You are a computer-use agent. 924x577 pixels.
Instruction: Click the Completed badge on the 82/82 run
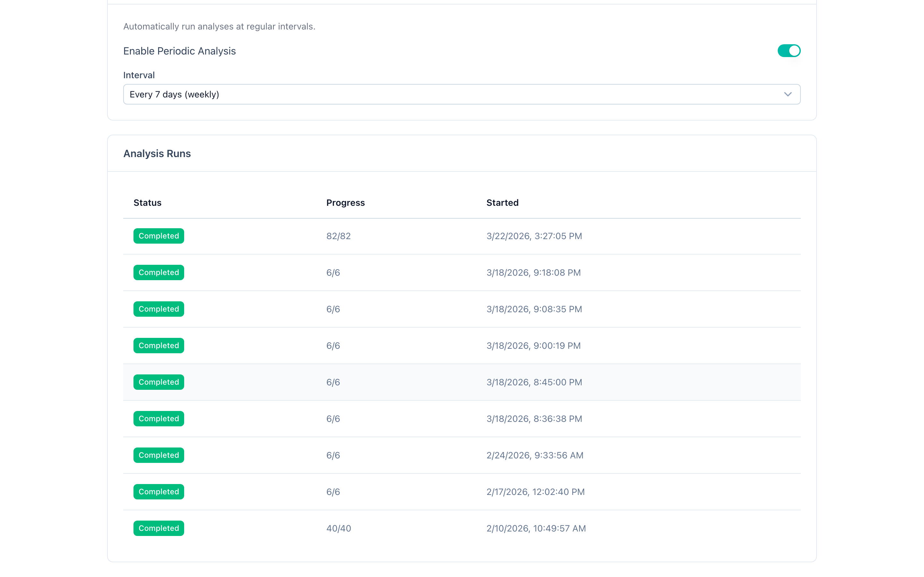(x=158, y=236)
